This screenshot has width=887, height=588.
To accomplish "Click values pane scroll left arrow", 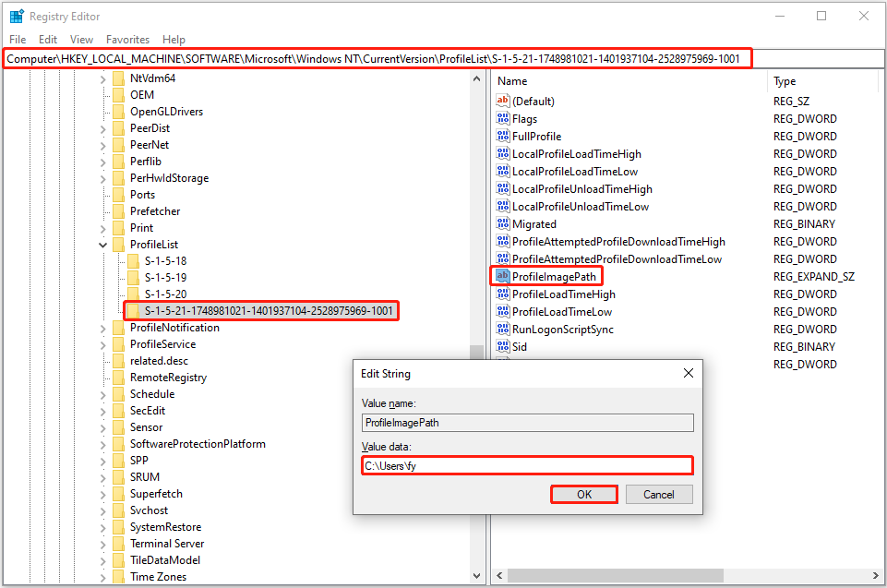I will [x=499, y=576].
